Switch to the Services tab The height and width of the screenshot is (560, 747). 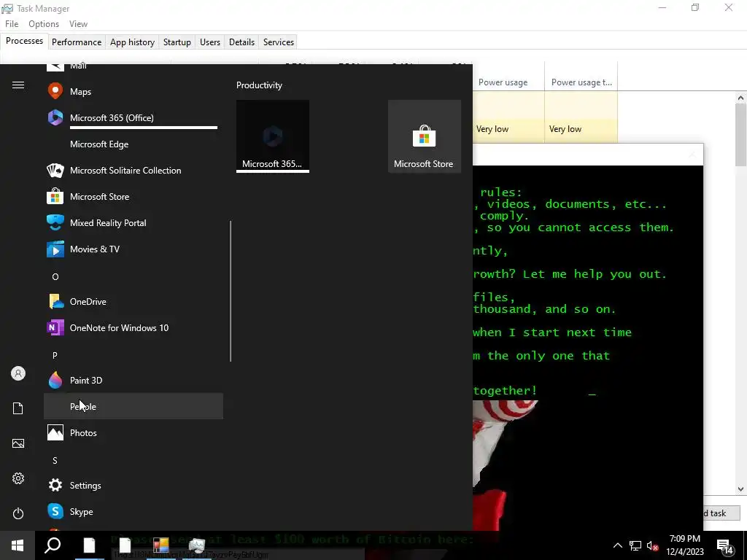pyautogui.click(x=278, y=42)
